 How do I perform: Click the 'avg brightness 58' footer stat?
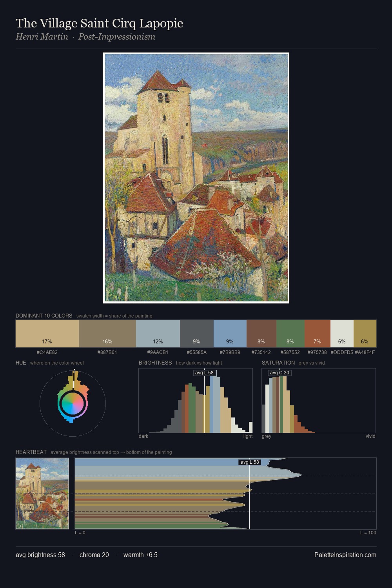click(x=40, y=555)
